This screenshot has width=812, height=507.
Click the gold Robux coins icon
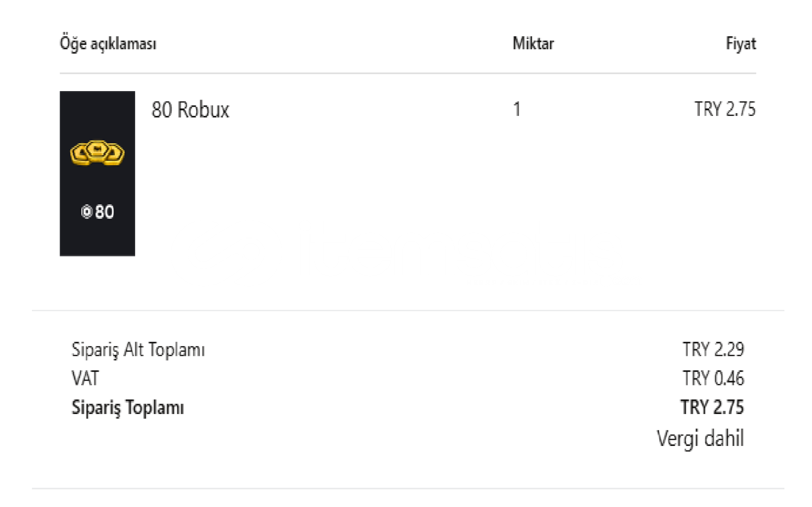97,153
